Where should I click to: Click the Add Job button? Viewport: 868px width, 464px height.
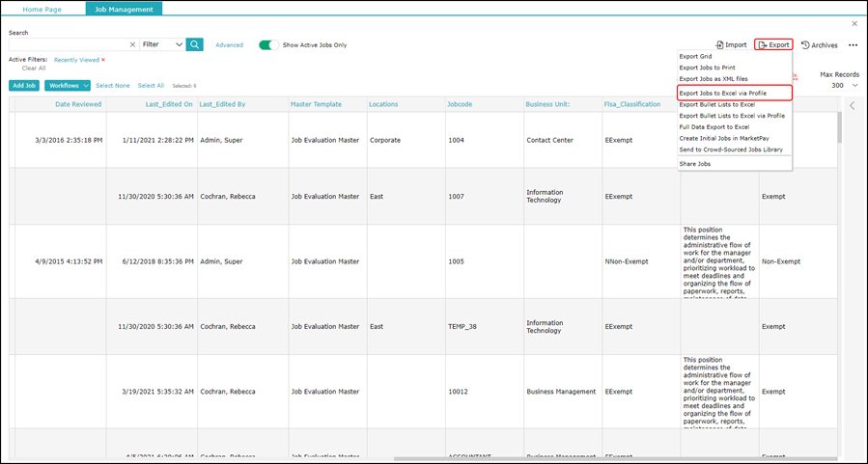(24, 86)
